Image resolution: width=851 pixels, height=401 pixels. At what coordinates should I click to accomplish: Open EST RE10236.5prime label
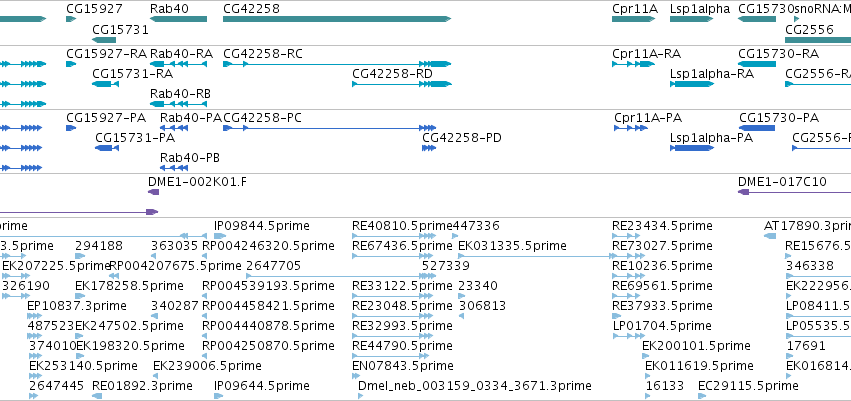662,266
